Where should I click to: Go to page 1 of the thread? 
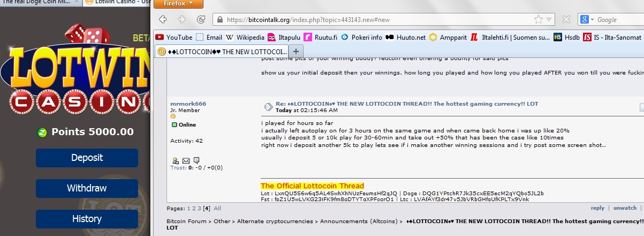pyautogui.click(x=187, y=208)
